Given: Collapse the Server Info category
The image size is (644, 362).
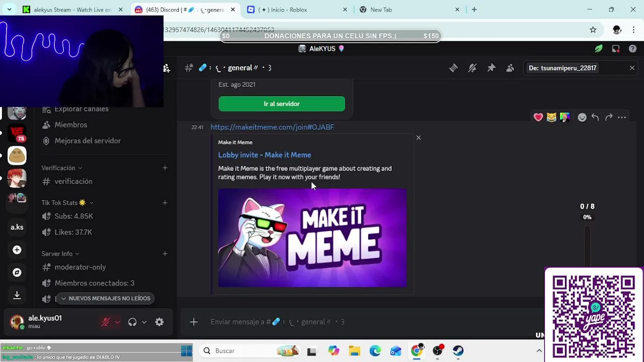Looking at the screenshot, I should pos(60,254).
